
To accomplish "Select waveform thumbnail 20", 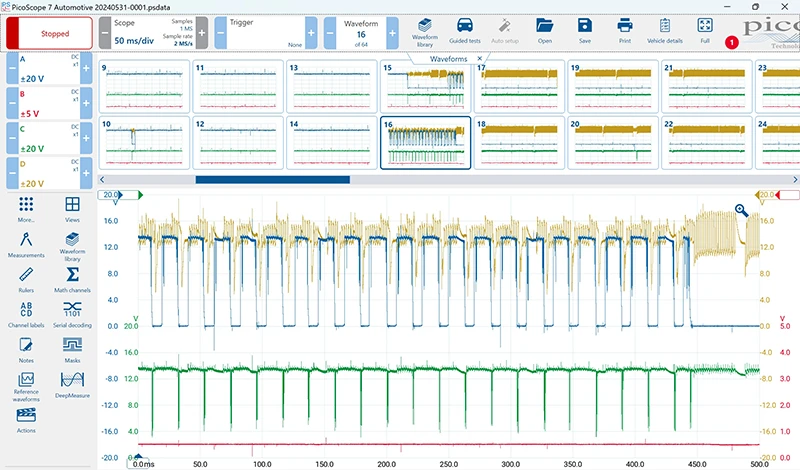I will (613, 142).
